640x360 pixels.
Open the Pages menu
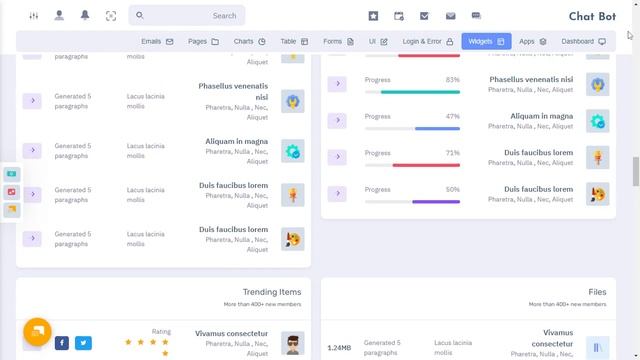(203, 42)
